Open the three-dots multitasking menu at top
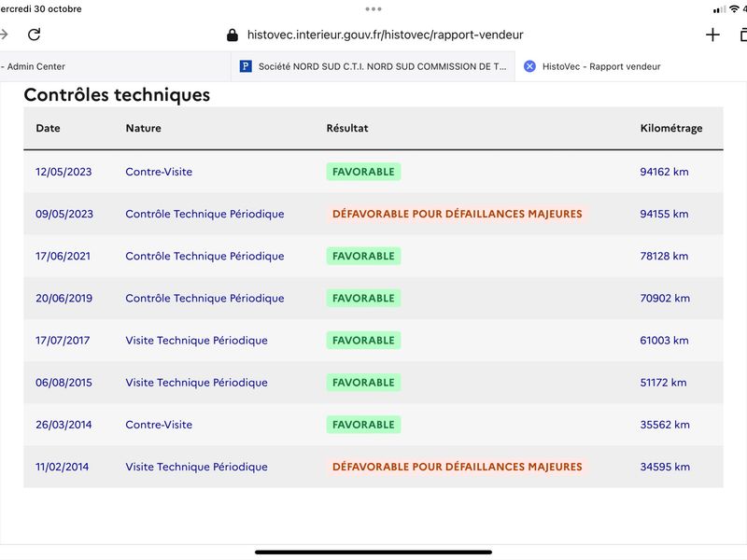Viewport: 747px width, 560px height. tap(373, 8)
